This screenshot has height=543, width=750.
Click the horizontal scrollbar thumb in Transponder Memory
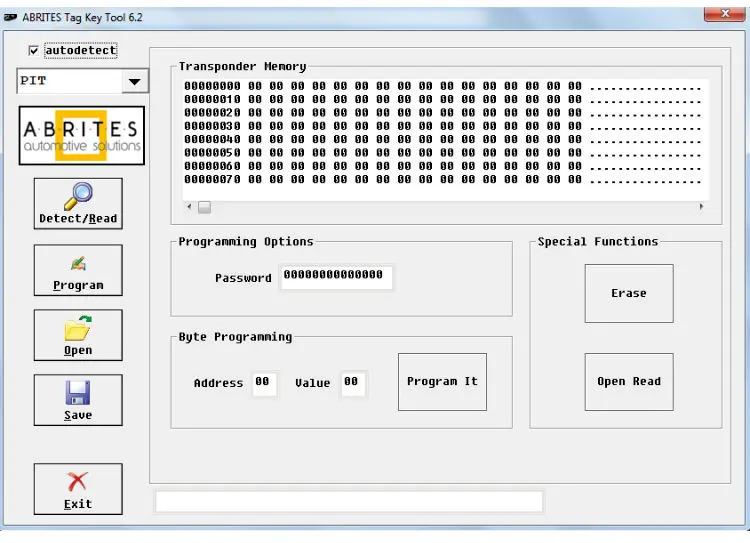click(x=204, y=207)
